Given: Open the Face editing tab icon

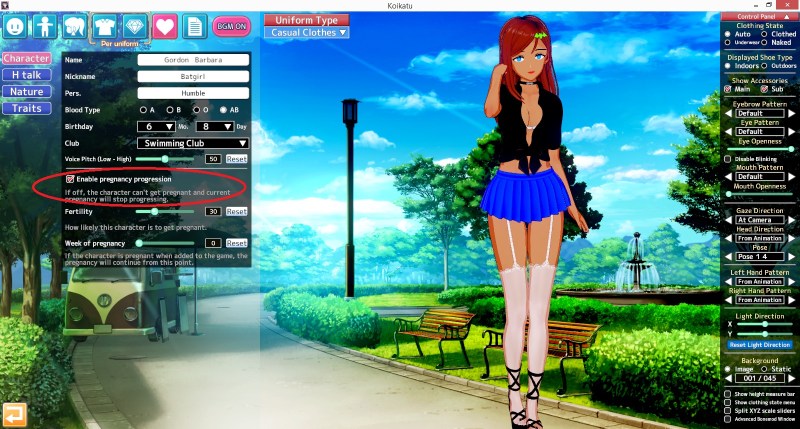Looking at the screenshot, I should [16, 25].
